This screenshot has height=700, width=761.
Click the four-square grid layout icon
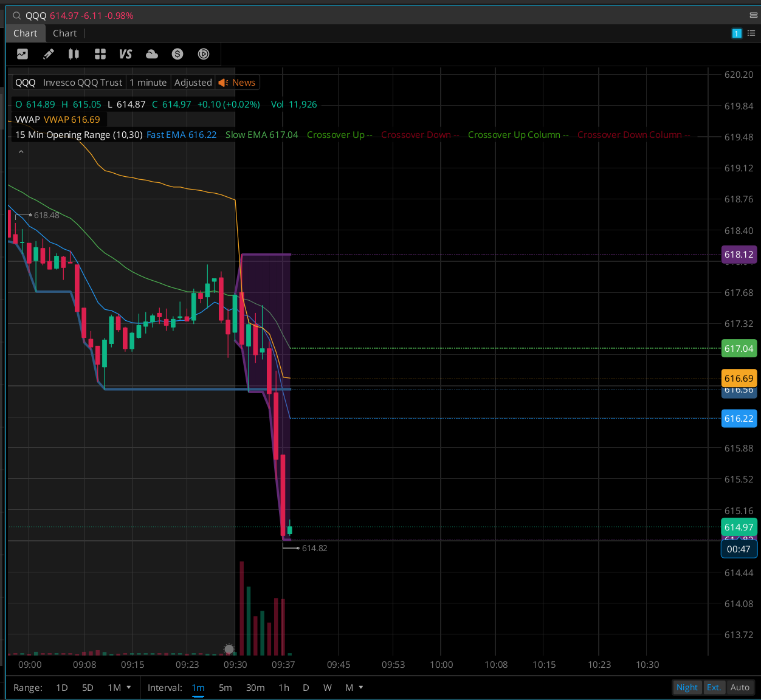tap(100, 54)
